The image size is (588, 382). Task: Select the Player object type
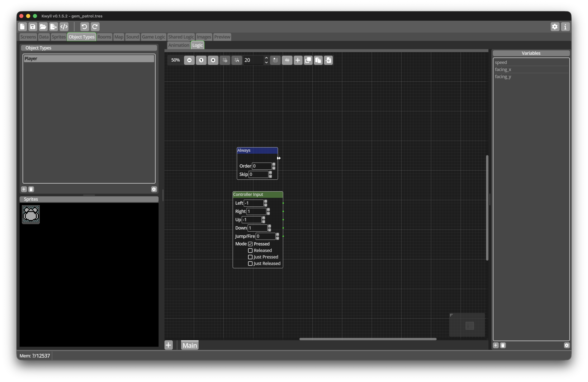(x=89, y=58)
